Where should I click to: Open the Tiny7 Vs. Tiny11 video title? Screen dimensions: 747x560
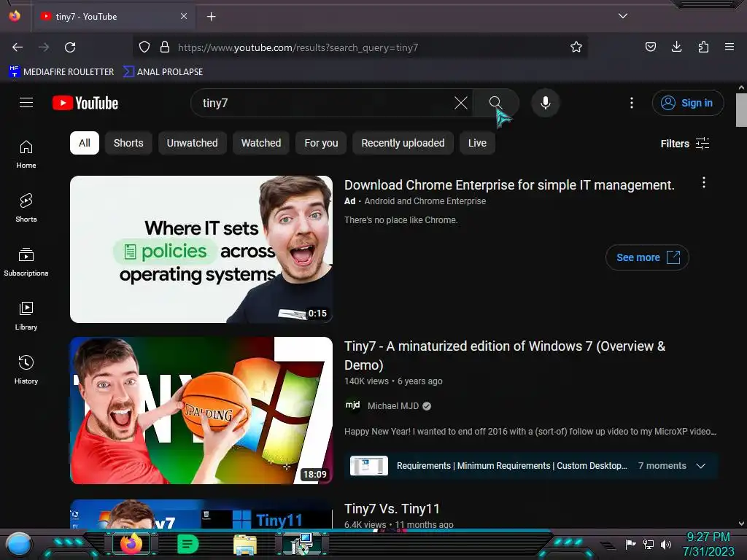pyautogui.click(x=392, y=508)
